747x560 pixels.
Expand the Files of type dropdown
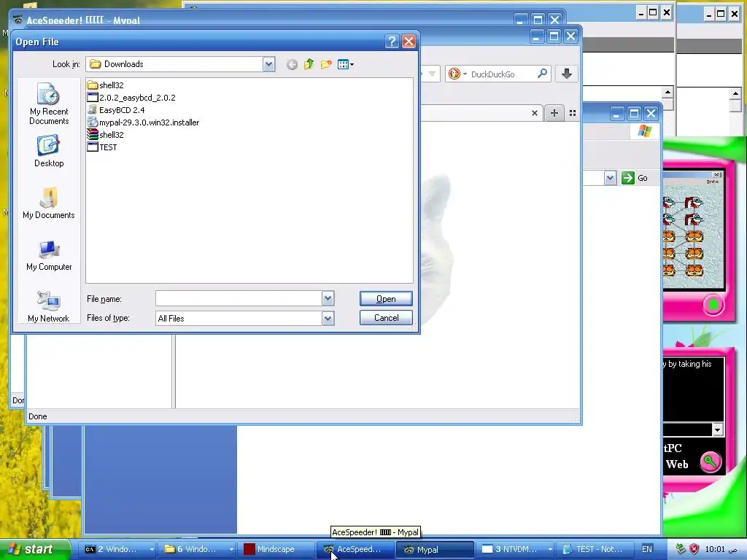coord(328,318)
